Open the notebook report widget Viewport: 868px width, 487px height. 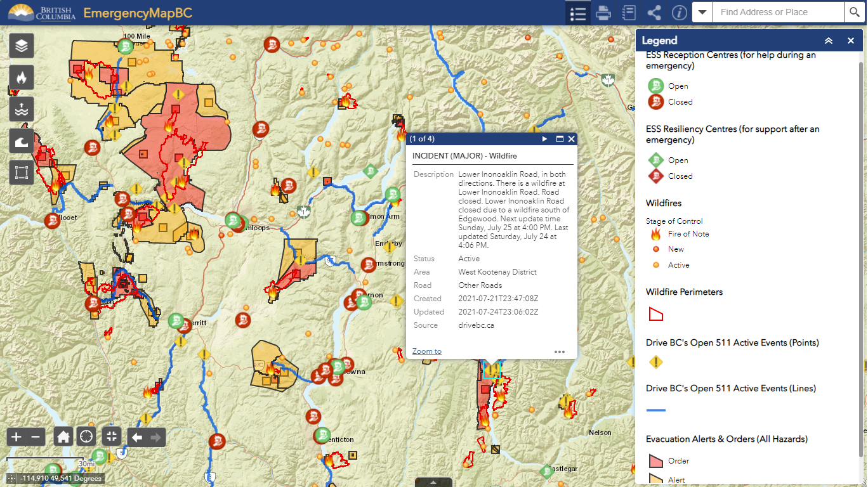click(629, 13)
